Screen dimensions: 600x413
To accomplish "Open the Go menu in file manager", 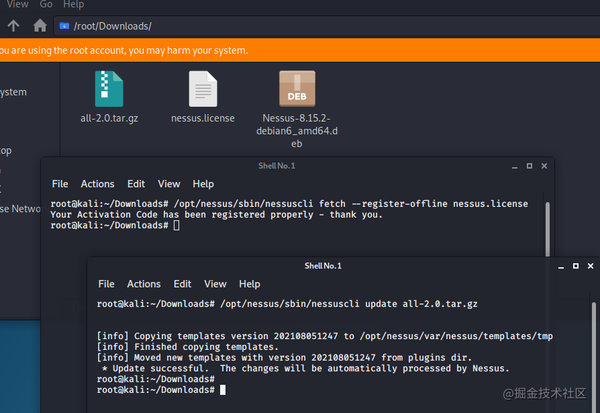I will 46,4.
